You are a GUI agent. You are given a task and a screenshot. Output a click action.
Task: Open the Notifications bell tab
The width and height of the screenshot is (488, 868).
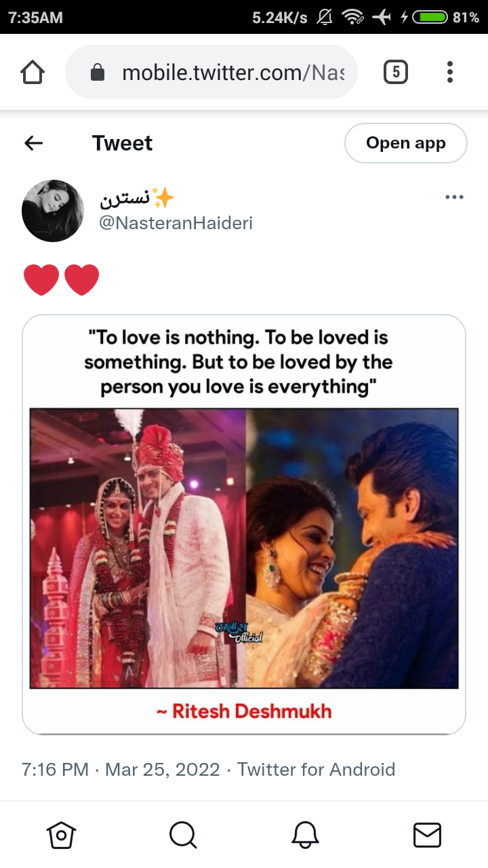(305, 835)
